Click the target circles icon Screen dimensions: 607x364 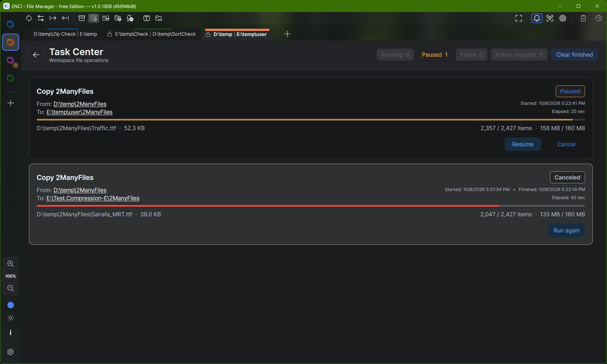point(563,18)
